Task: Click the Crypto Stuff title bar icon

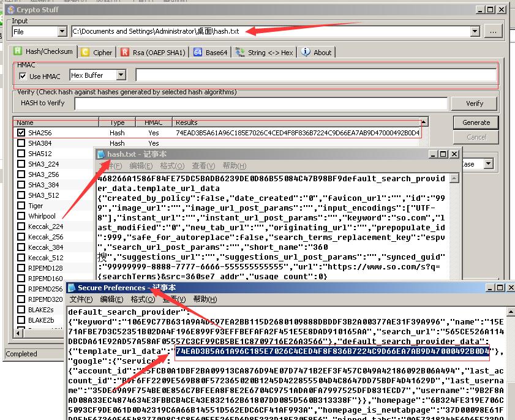Action: 11,10
